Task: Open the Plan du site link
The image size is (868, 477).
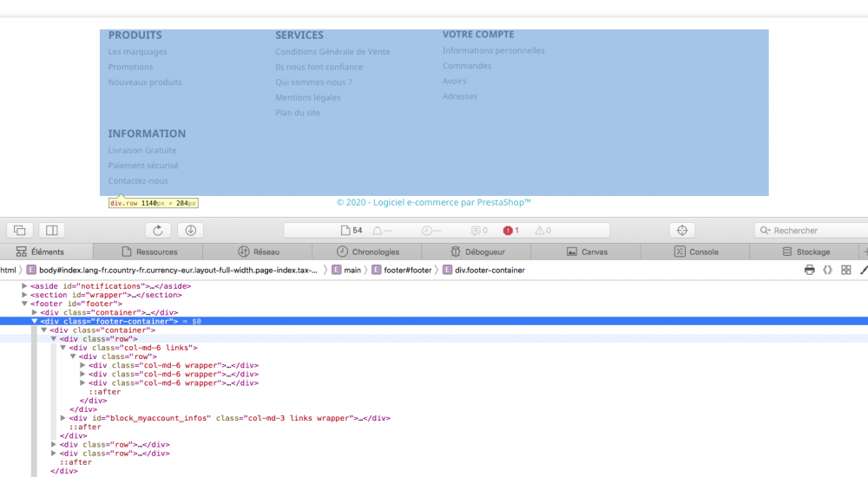Action: (x=297, y=113)
